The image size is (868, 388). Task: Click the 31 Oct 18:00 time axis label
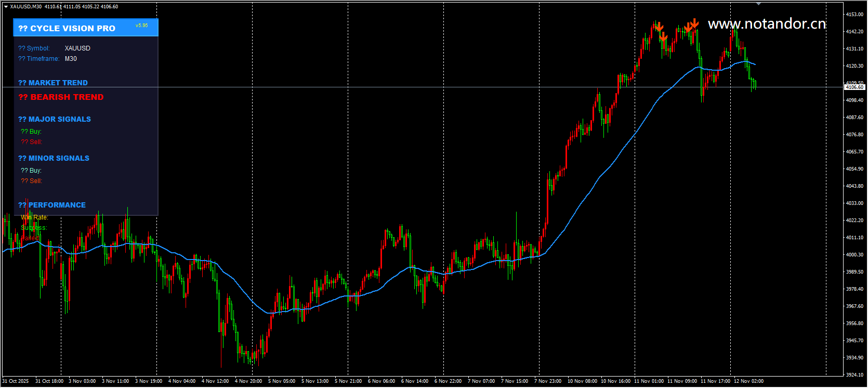coord(49,381)
